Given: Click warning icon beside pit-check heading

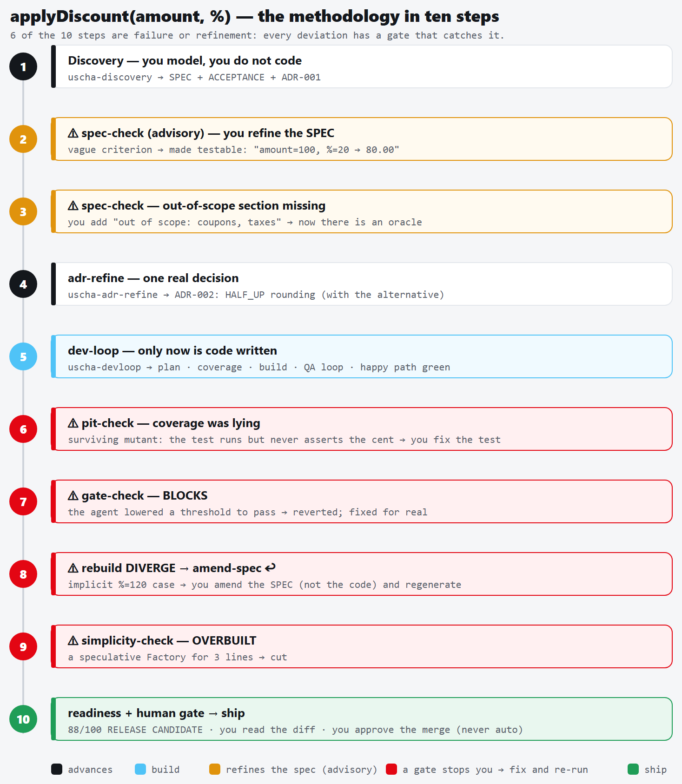Looking at the screenshot, I should coord(73,423).
